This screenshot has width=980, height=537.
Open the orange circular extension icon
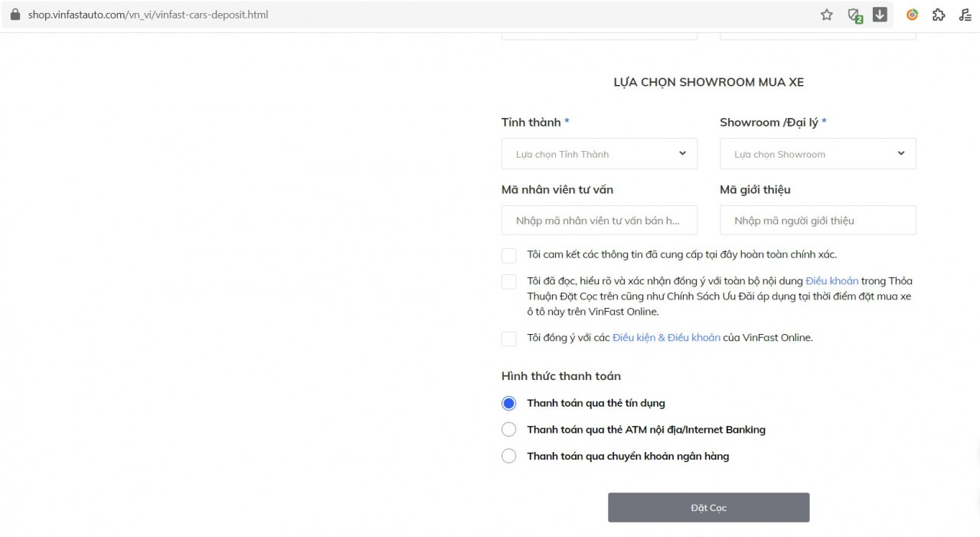912,15
